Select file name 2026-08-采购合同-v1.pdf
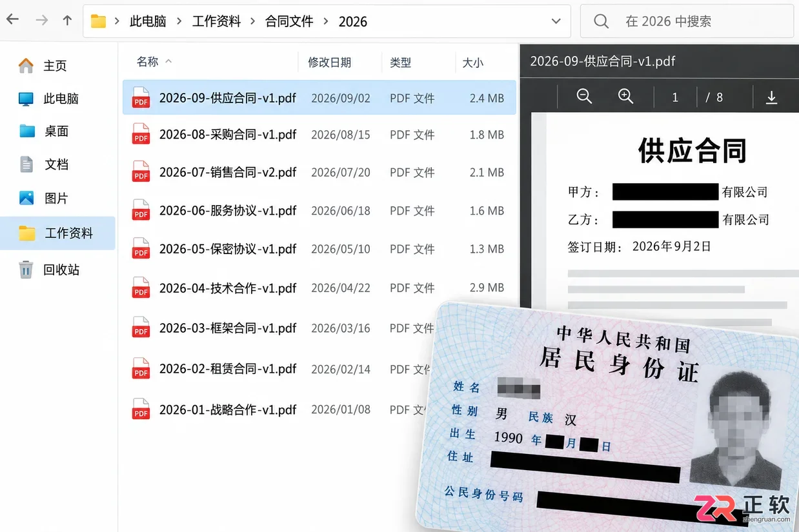This screenshot has width=799, height=532. pos(228,135)
